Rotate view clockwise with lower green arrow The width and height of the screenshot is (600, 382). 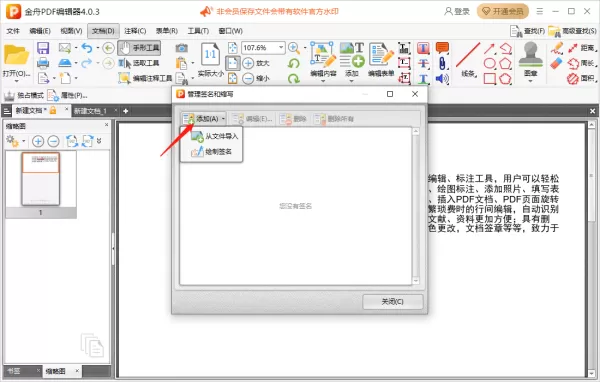pos(294,78)
